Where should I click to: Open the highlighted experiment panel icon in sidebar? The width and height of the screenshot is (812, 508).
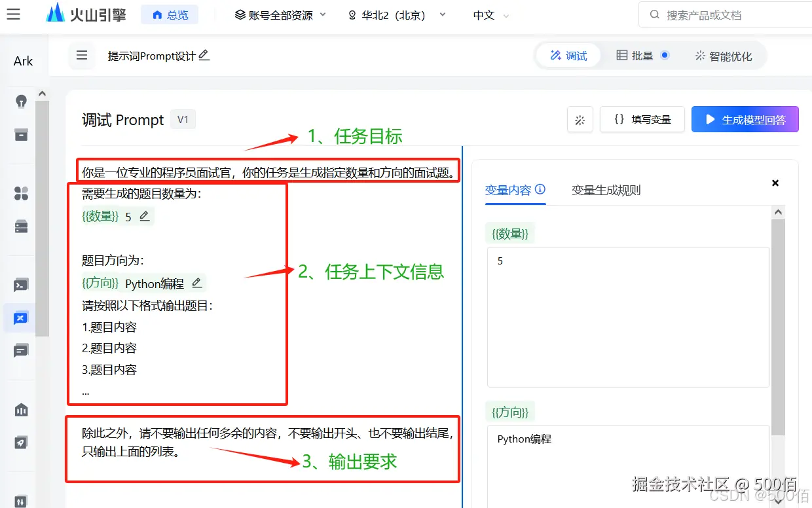[x=22, y=317]
